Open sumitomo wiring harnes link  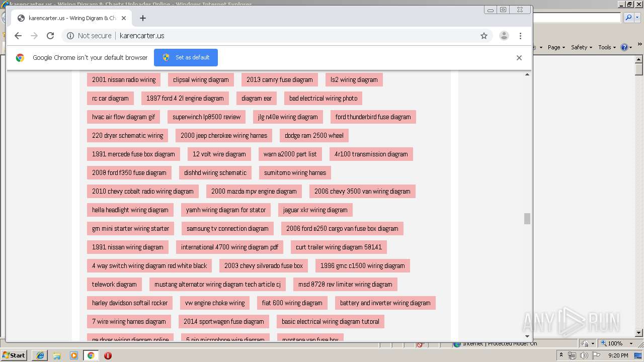coord(295,172)
